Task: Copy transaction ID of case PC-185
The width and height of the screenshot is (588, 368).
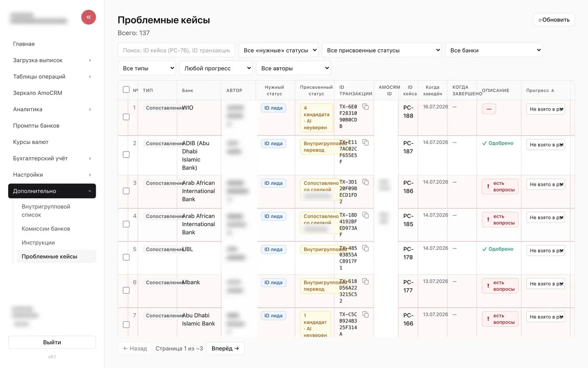Action: (366, 215)
